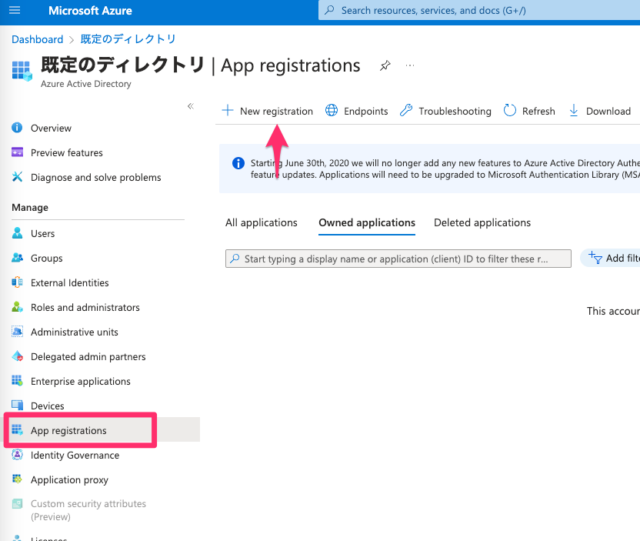
Task: Click the Administrative units icon
Action: (x=17, y=331)
